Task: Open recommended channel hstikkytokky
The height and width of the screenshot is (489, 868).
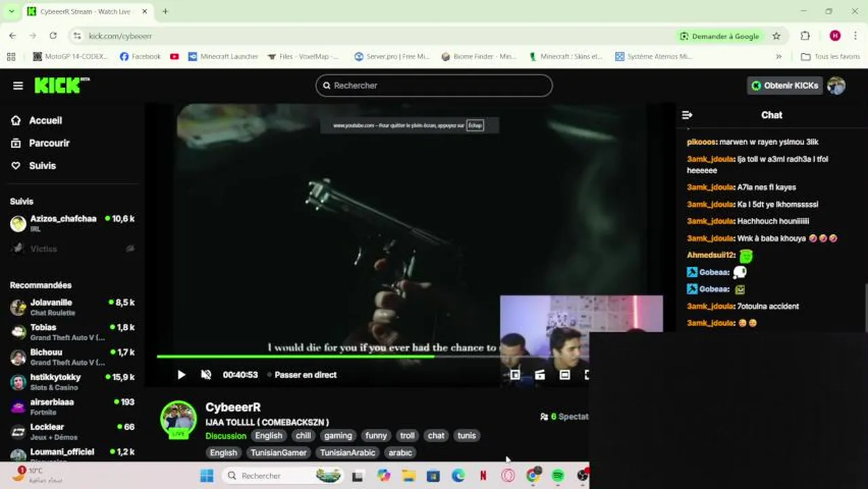Action: tap(72, 382)
